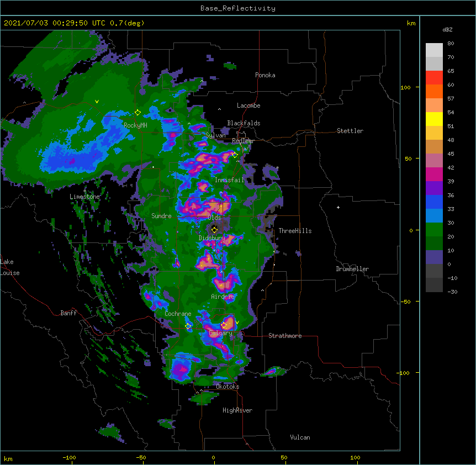476x465 pixels.
Task: Click the bright green 30 dBZ legend swatch
Action: pos(434,230)
